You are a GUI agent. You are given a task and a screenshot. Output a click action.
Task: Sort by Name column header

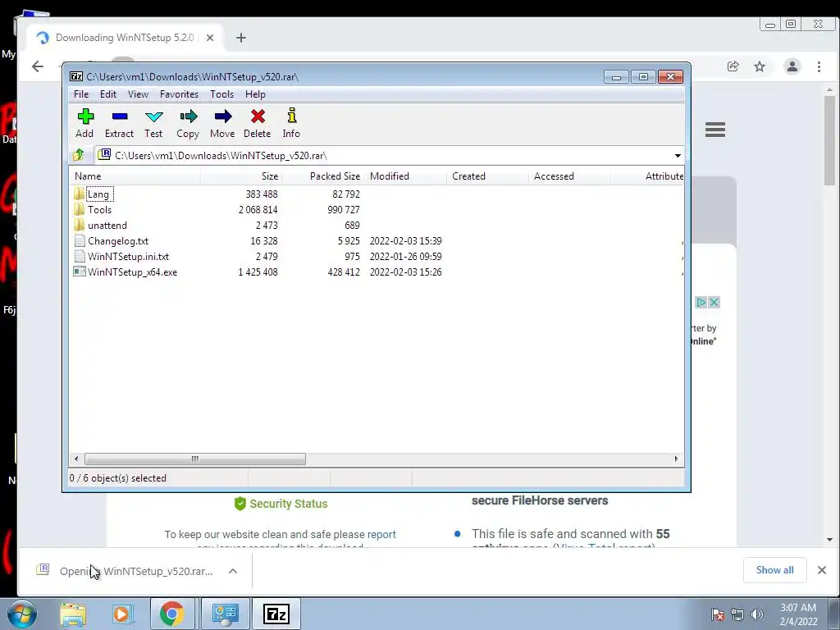(135, 176)
